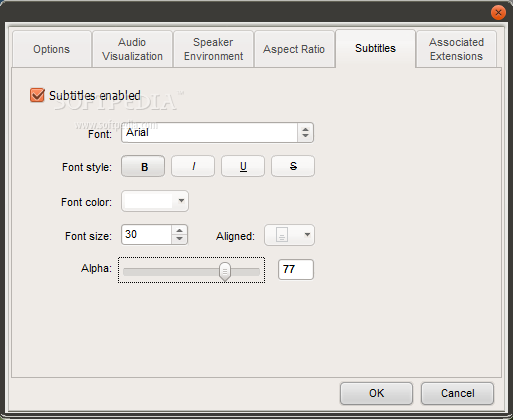The width and height of the screenshot is (513, 420).
Task: Toggle the Italic font style button
Action: pyautogui.click(x=193, y=166)
